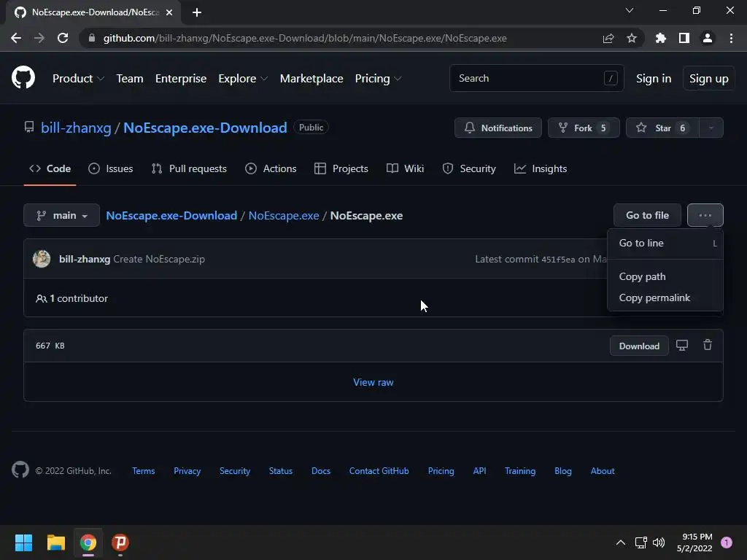The height and width of the screenshot is (560, 747).
Task: Click the Sign in link
Action: [653, 79]
